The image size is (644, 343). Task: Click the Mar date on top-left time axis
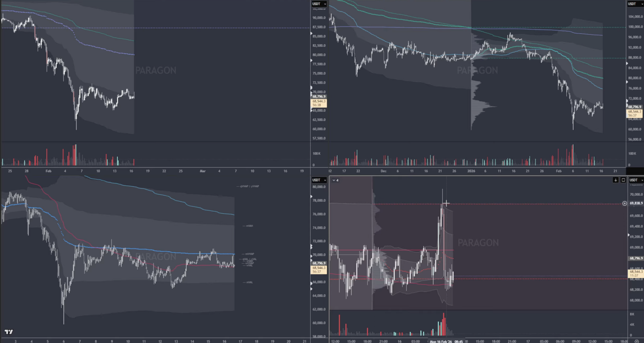(203, 171)
